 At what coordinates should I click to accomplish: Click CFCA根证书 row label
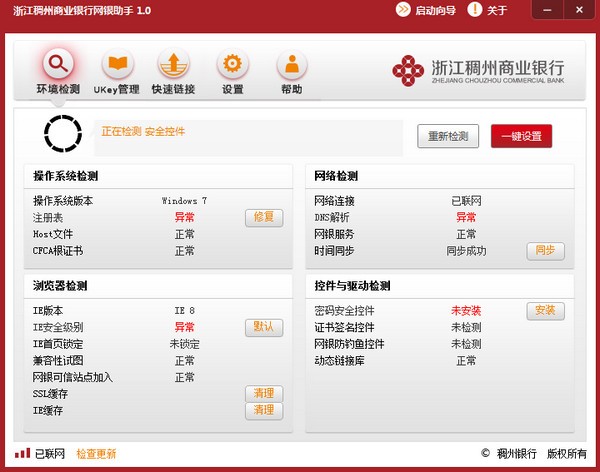[x=58, y=251]
